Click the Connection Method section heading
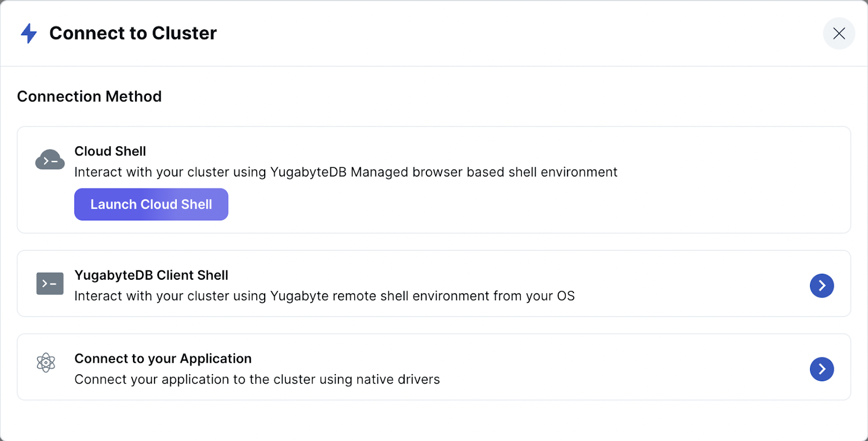Viewport: 868px width, 441px height. pyautogui.click(x=90, y=96)
